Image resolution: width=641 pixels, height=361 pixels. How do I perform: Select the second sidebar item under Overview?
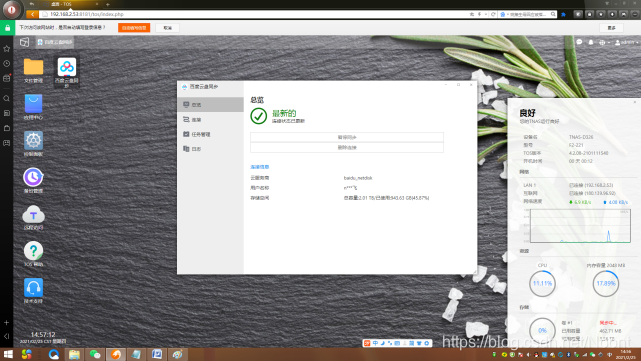click(x=211, y=119)
